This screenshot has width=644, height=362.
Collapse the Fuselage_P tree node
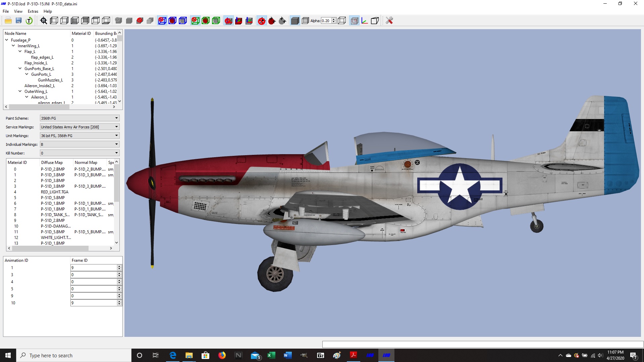coord(7,40)
